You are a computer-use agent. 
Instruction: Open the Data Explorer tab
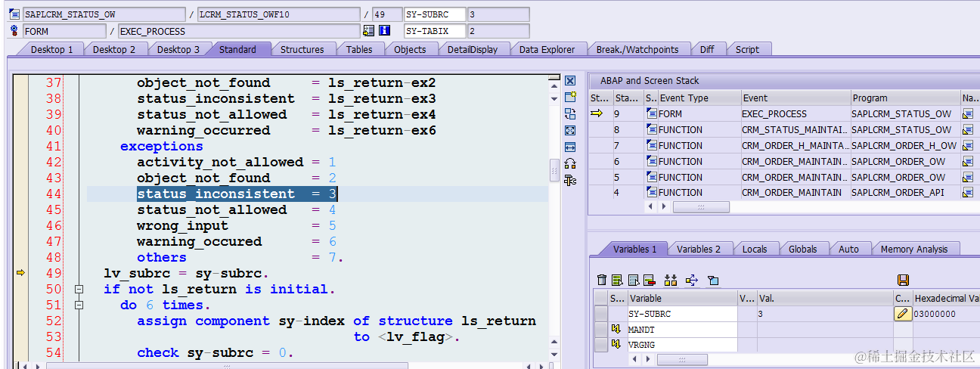[x=547, y=49]
